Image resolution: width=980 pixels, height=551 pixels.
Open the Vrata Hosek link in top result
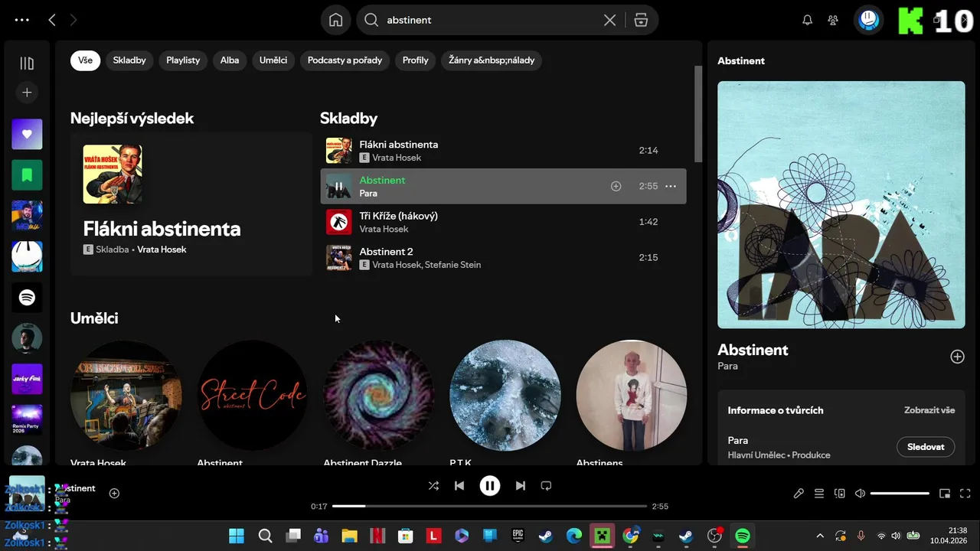(162, 249)
